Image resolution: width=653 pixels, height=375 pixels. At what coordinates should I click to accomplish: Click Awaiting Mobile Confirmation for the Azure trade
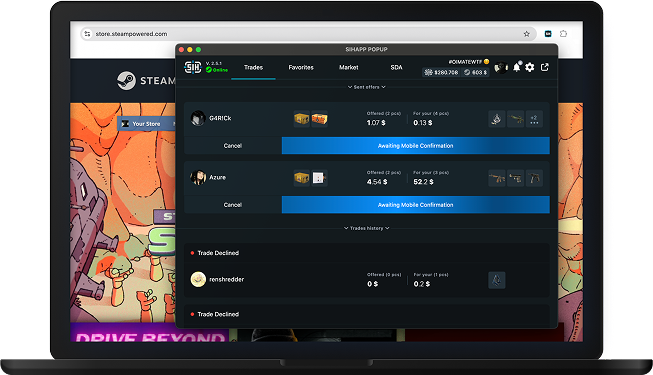coord(416,205)
